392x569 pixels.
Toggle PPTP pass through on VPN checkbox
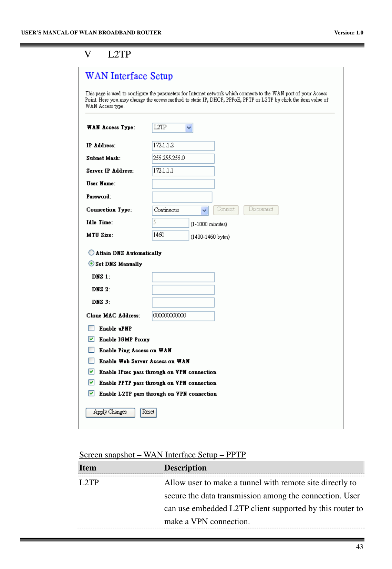(x=91, y=383)
